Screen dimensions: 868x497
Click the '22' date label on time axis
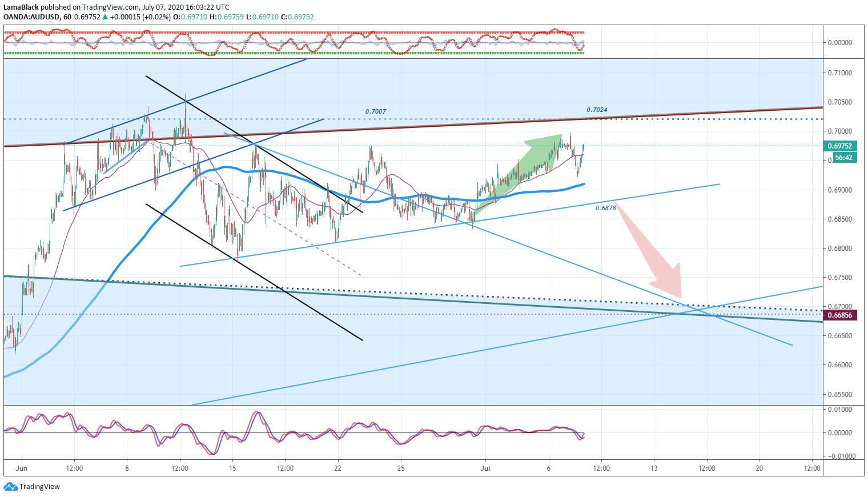[338, 468]
